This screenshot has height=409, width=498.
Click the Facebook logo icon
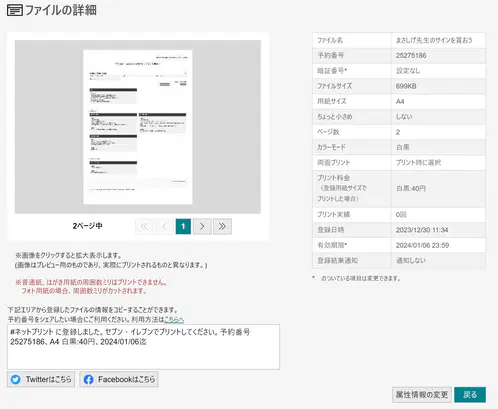click(x=88, y=379)
